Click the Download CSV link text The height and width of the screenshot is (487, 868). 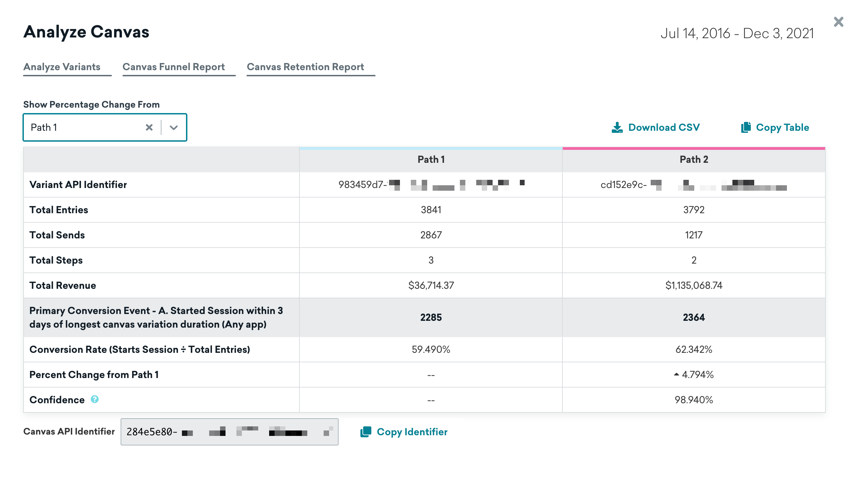pyautogui.click(x=664, y=127)
